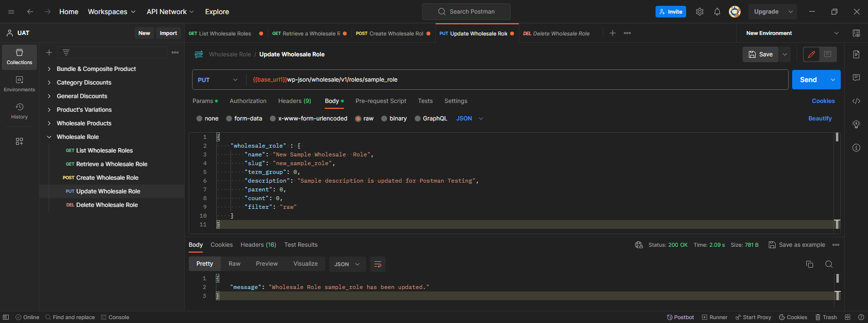Copy the response body

[x=810, y=264]
